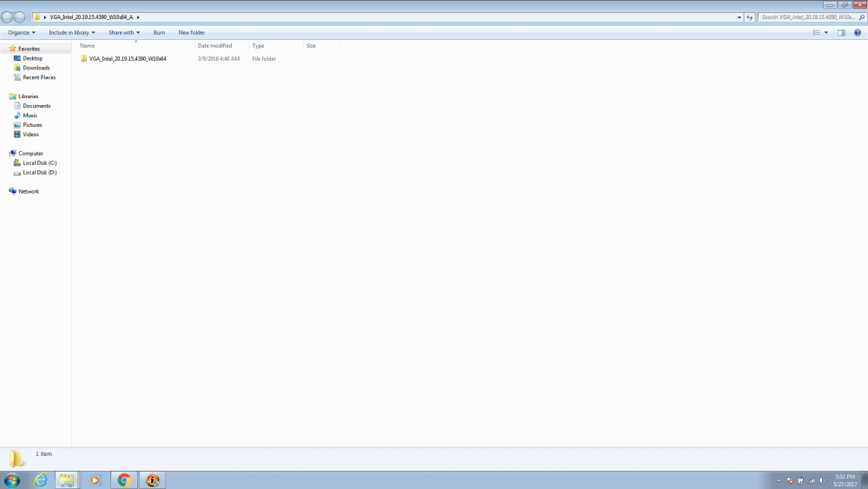868x489 pixels.
Task: Click VGA_Intel_20.19.15.4390_W10x64_A breadcrumb
Action: pos(91,17)
